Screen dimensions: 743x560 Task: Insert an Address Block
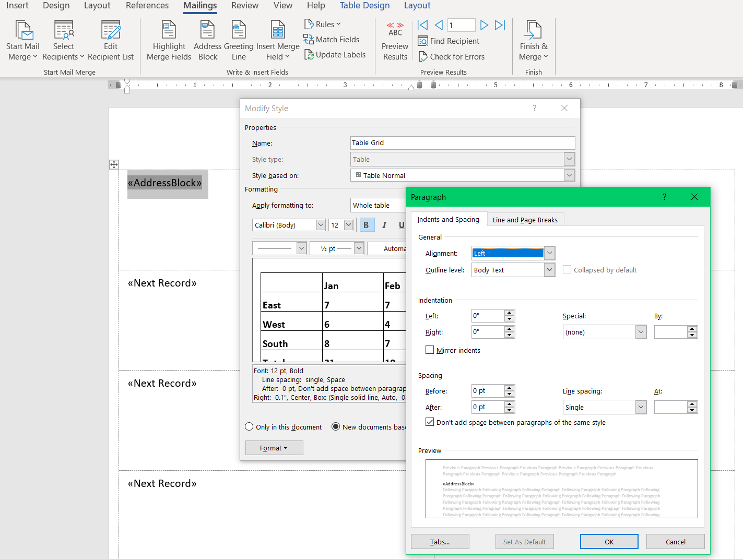click(208, 41)
